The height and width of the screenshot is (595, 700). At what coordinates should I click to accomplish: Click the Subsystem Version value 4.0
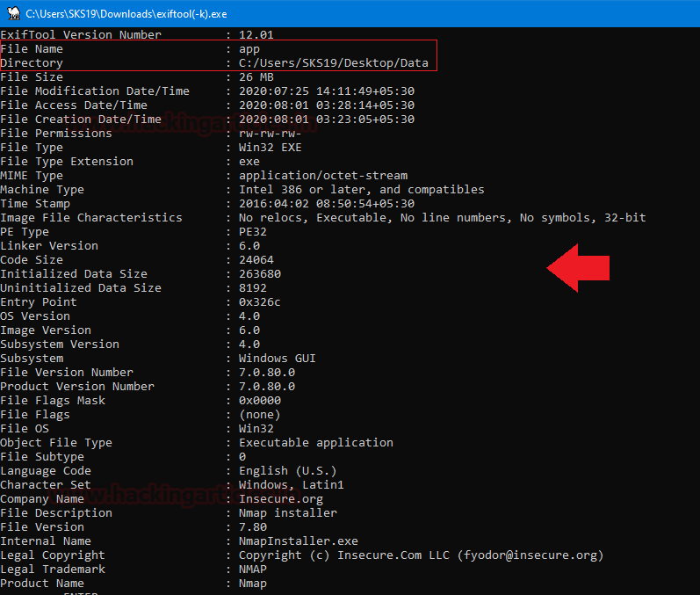pos(249,345)
